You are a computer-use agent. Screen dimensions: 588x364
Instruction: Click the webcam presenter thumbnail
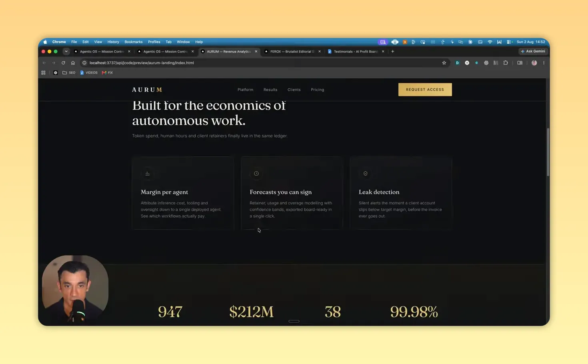75,289
